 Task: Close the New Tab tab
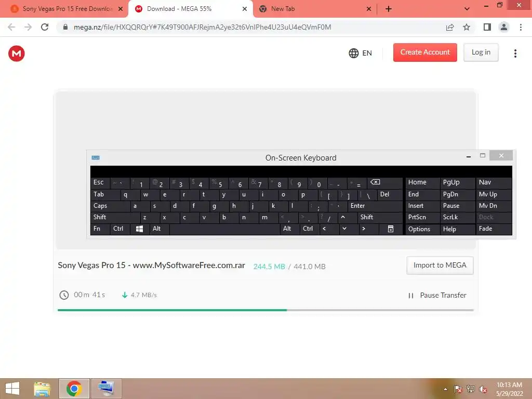point(369,9)
